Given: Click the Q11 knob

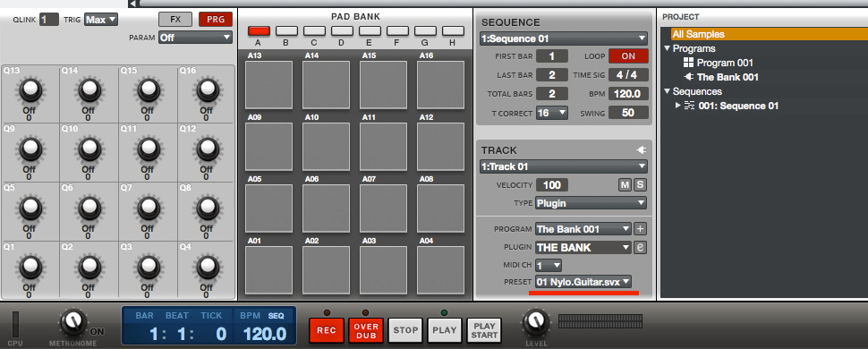Looking at the screenshot, I should coord(149,149).
